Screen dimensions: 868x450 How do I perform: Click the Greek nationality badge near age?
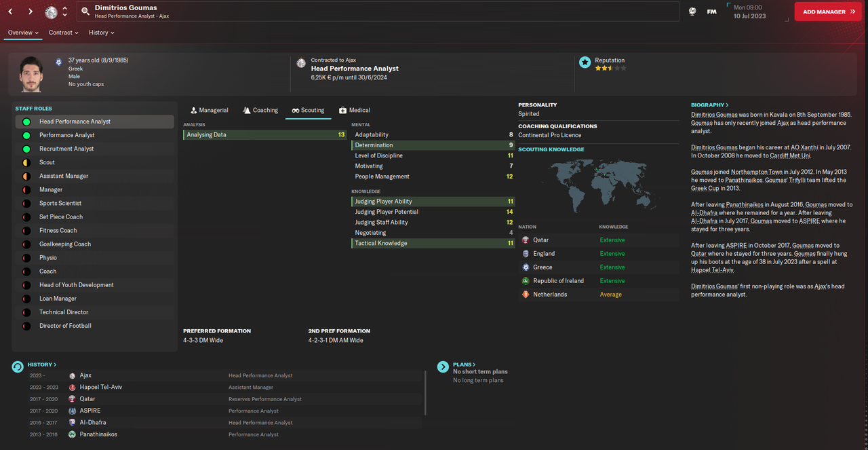pos(59,62)
